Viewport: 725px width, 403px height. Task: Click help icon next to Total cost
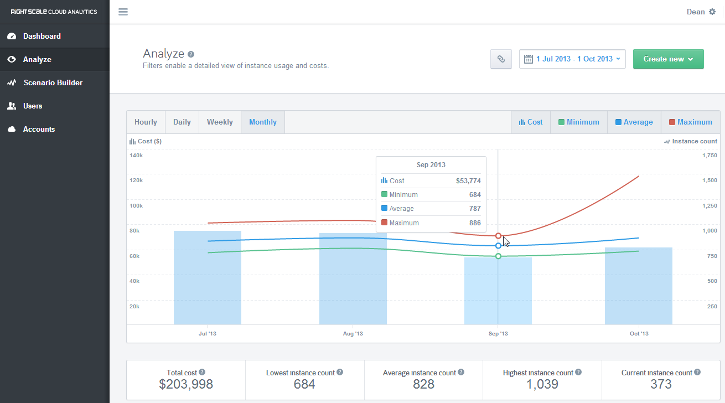[202, 372]
